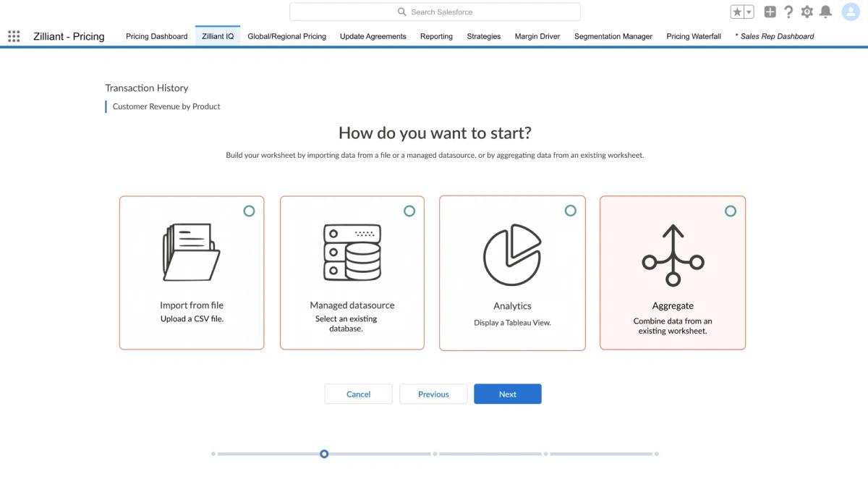Open the setup gear icon
The width and height of the screenshot is (868, 490).
point(807,12)
